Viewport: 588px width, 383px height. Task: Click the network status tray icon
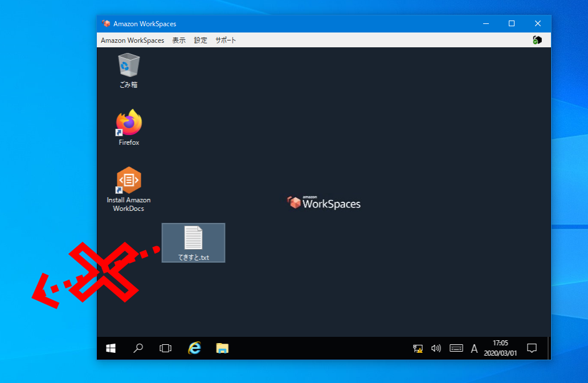point(418,348)
